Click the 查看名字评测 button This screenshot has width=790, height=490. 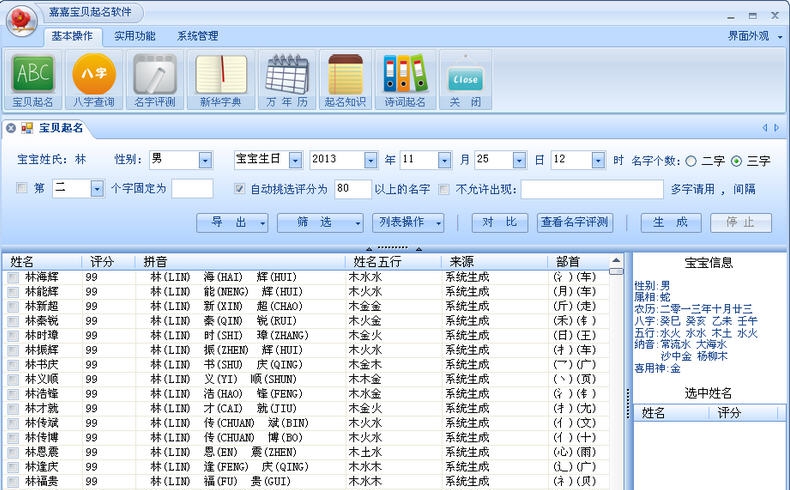coord(575,223)
